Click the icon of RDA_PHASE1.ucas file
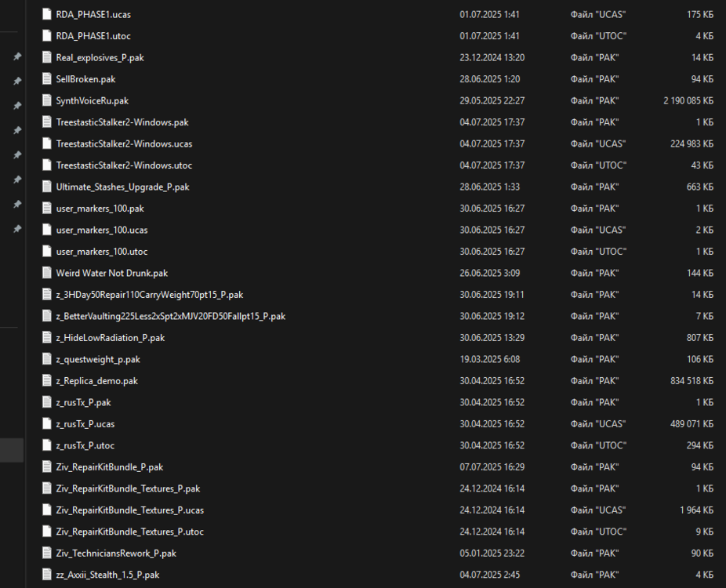726x588 pixels. [47, 15]
